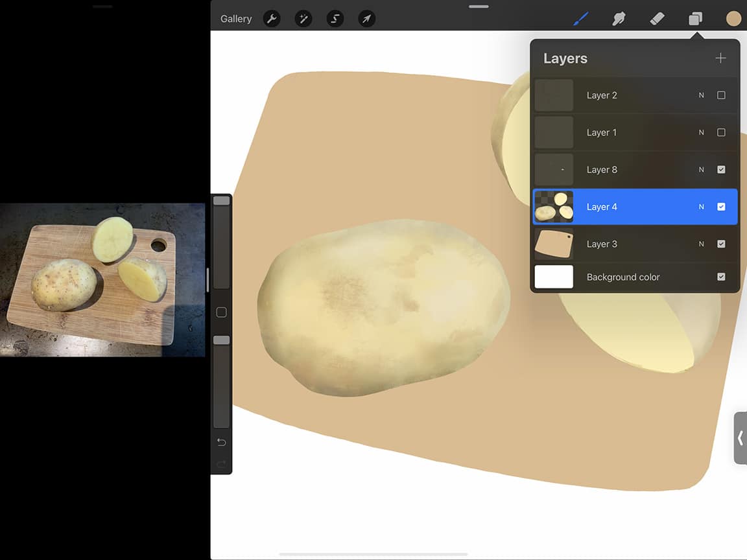Enable visibility of Layer 2
747x560 pixels.
pos(722,95)
